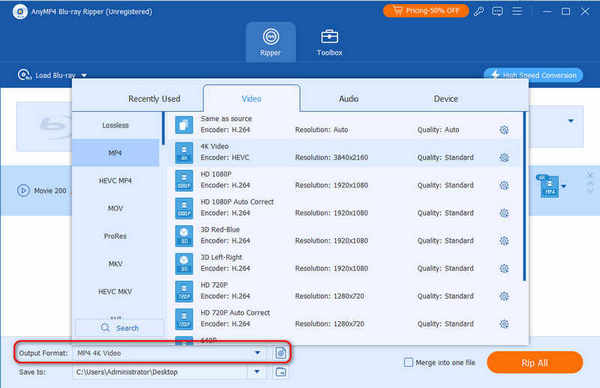Select the HEVC MP4 format category
This screenshot has height=388, width=600.
[115, 181]
